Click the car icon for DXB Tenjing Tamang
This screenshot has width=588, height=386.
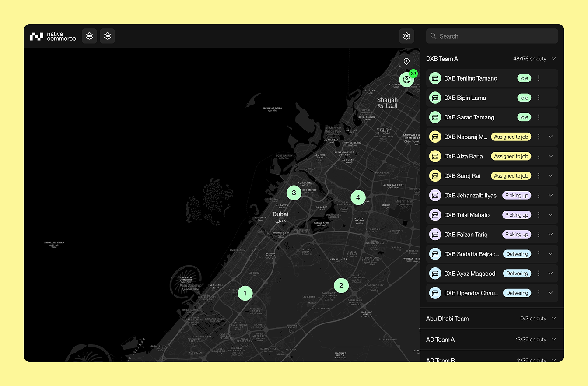[435, 78]
